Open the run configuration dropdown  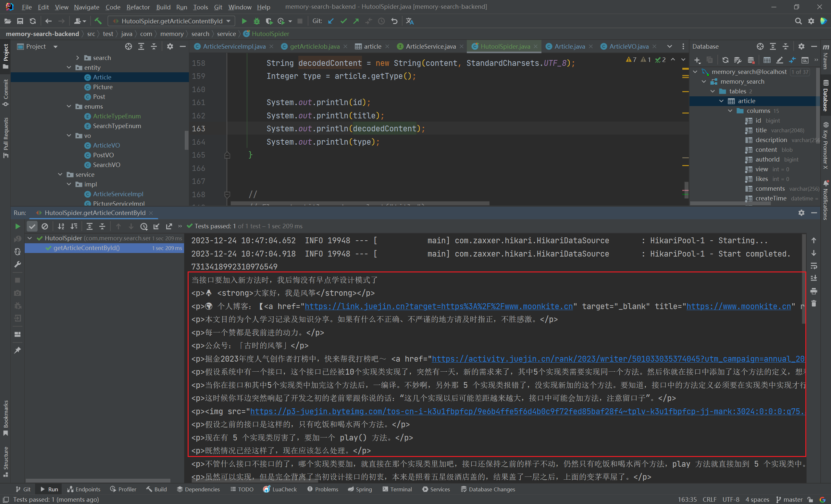(x=172, y=21)
